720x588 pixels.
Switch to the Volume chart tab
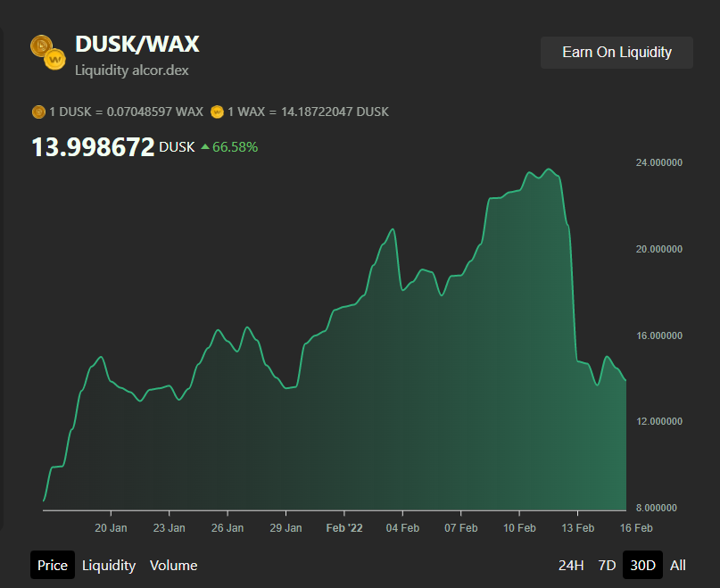pos(174,565)
